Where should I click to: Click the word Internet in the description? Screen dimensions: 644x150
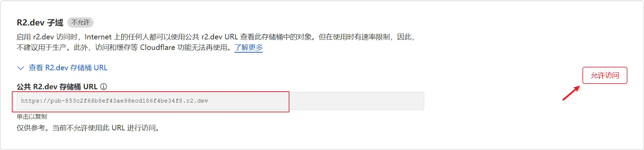tap(98, 37)
